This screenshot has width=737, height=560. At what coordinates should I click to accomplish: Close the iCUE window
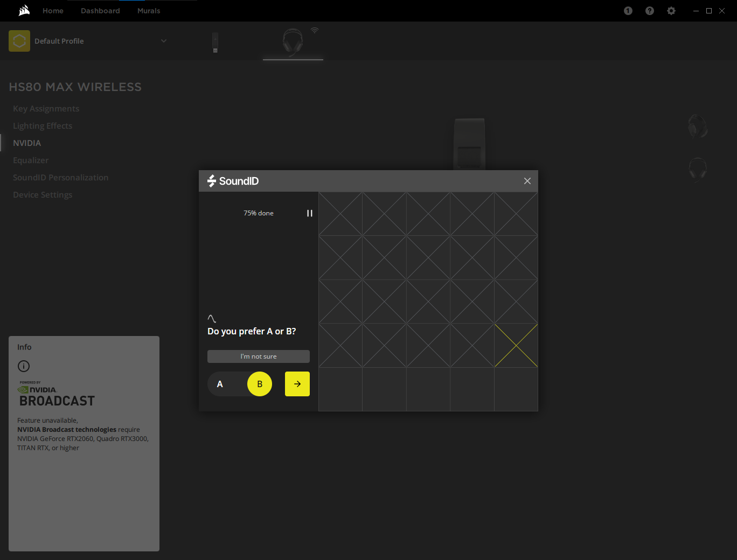click(x=722, y=11)
